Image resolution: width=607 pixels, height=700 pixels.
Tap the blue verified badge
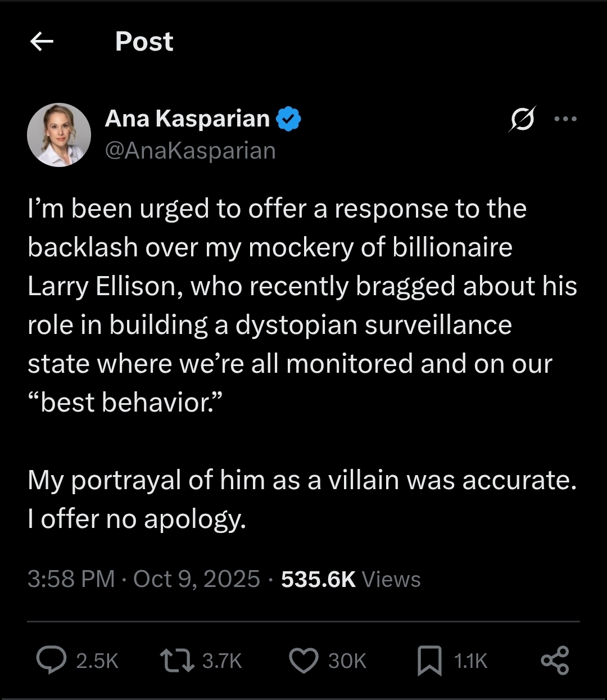coord(288,119)
